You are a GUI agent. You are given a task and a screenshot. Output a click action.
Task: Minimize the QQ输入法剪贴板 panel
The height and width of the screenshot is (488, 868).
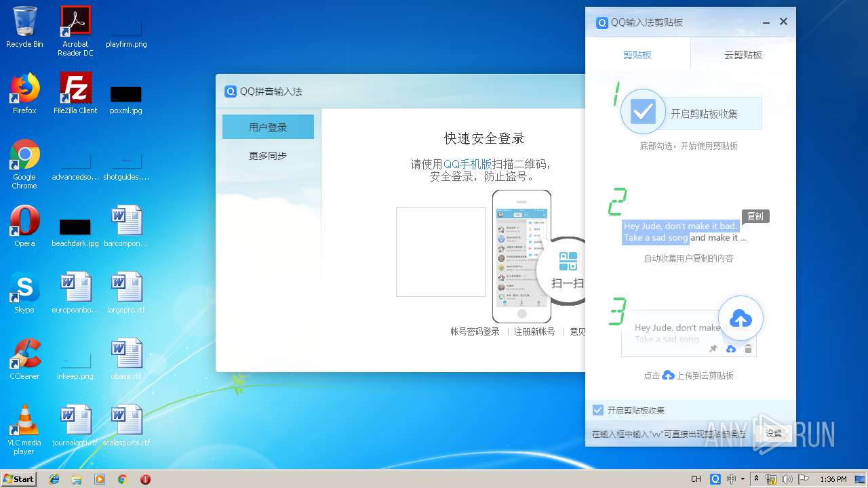pos(766,22)
